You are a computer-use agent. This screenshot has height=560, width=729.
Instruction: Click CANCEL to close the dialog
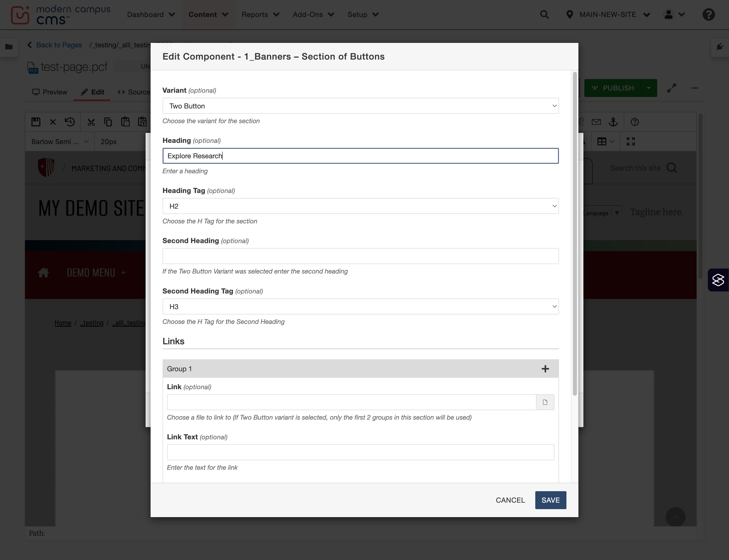[510, 500]
